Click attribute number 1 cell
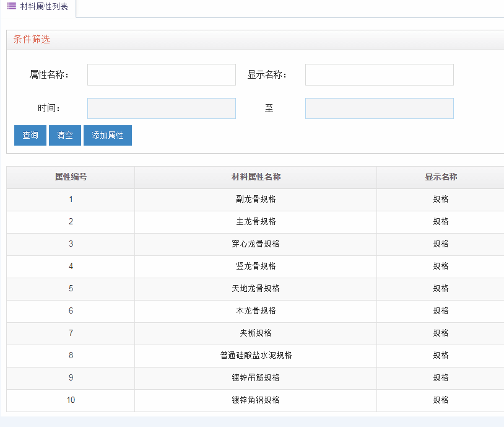The width and height of the screenshot is (504, 427). click(x=71, y=200)
